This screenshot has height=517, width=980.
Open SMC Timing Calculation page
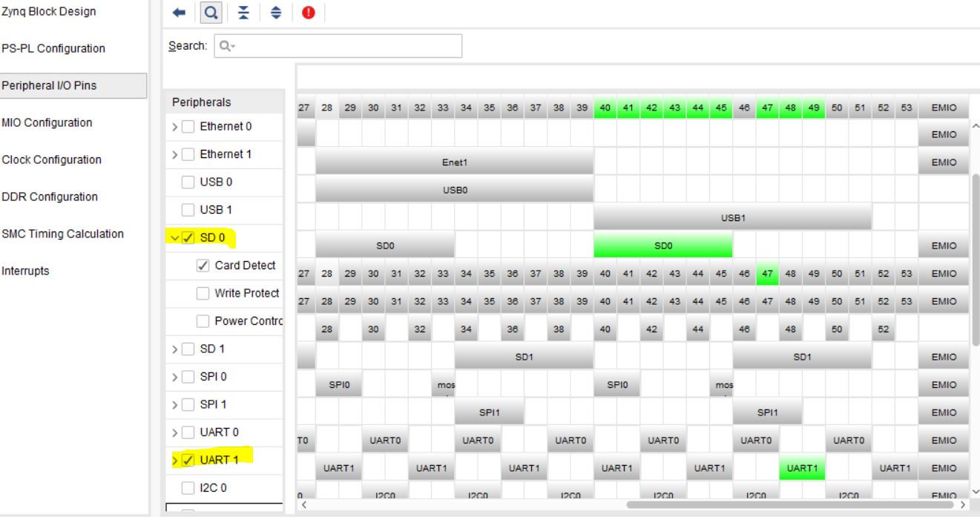63,234
